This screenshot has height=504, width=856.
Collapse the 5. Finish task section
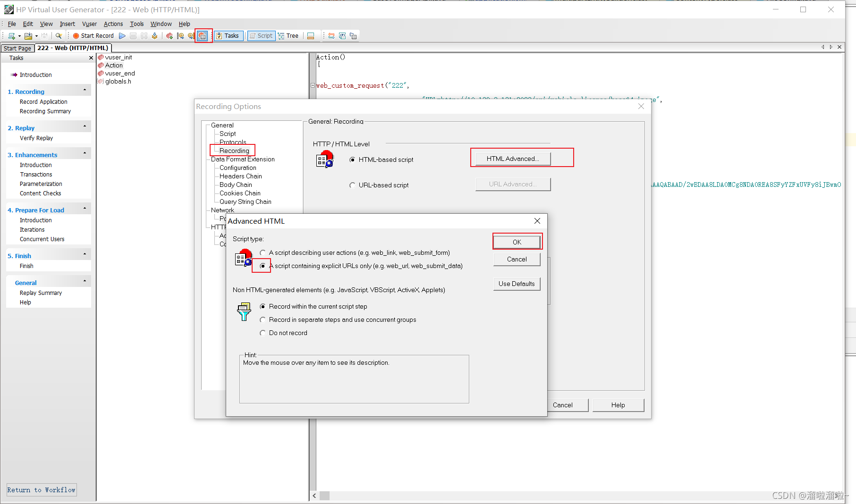[85, 254]
